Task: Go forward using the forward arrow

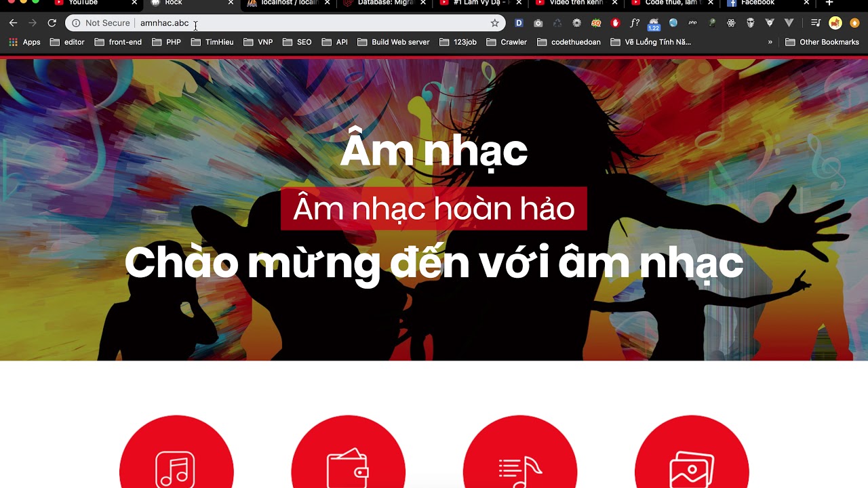Action: (32, 23)
